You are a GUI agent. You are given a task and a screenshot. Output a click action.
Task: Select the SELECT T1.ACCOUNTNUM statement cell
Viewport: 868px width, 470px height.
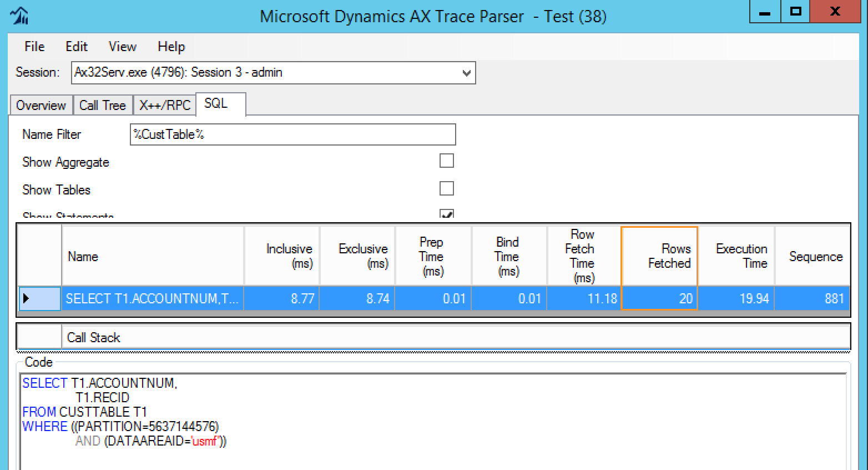pyautogui.click(x=153, y=298)
